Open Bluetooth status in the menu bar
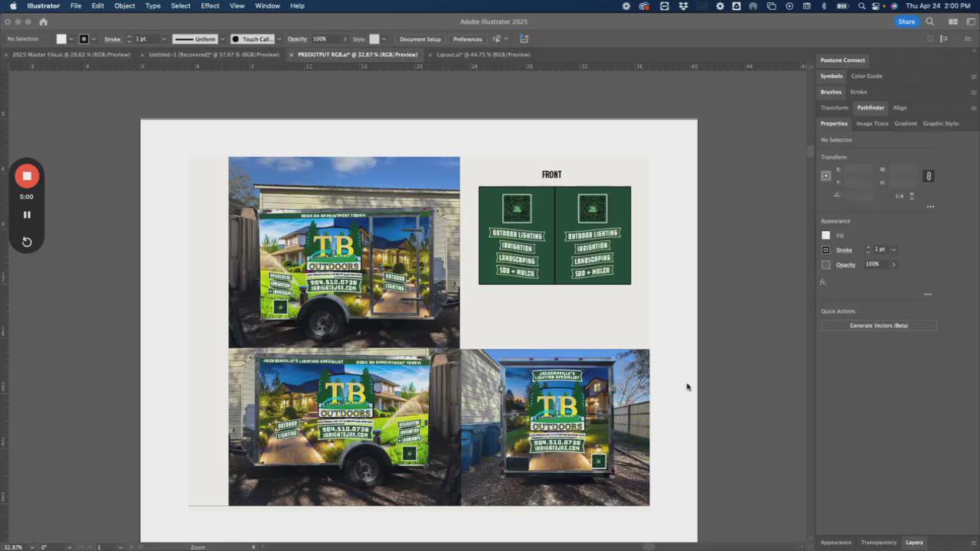 pos(824,6)
